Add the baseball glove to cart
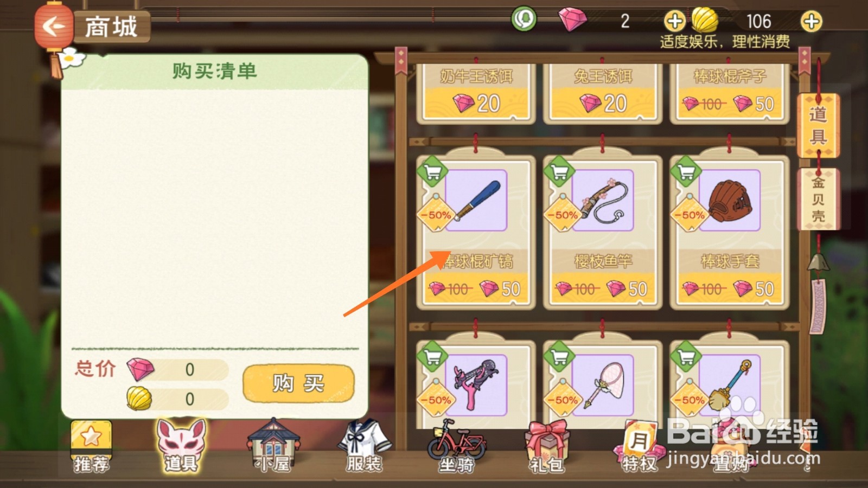Image resolution: width=868 pixels, height=488 pixels. coord(686,171)
